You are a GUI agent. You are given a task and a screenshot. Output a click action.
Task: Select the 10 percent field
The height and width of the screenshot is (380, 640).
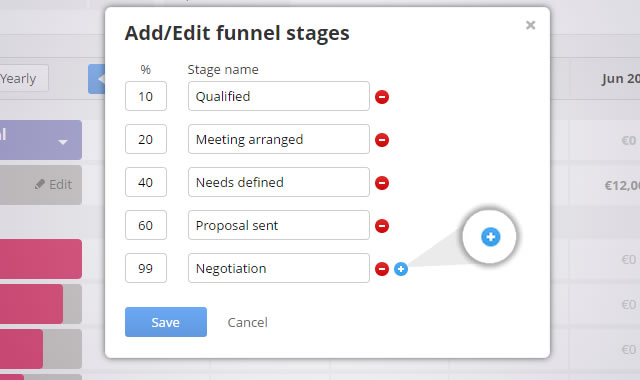point(146,96)
